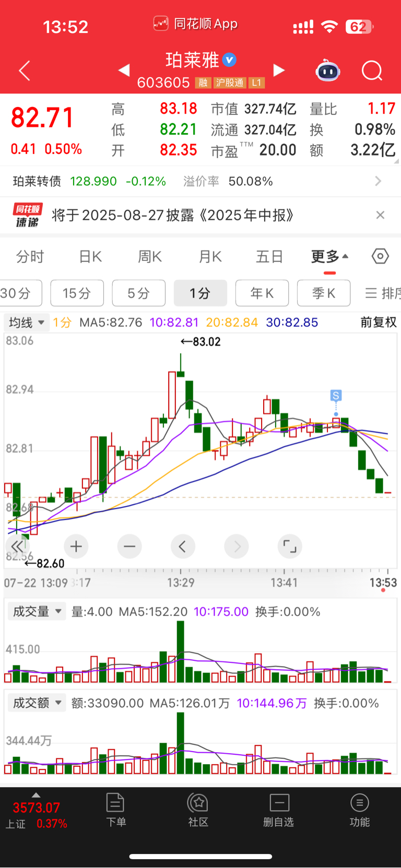Tap the 市值 327.74亿 value
Viewport: 401px width, 868px height.
pos(270,109)
